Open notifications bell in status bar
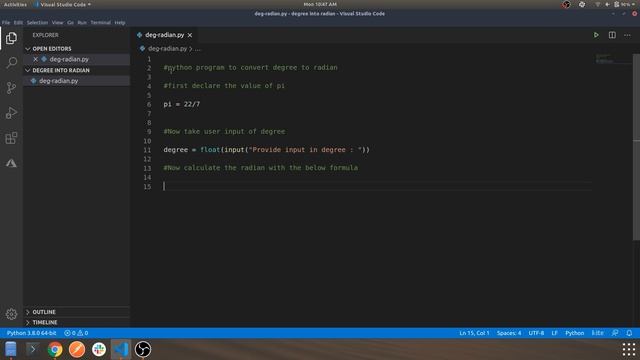This screenshot has height=360, width=640. 629,333
